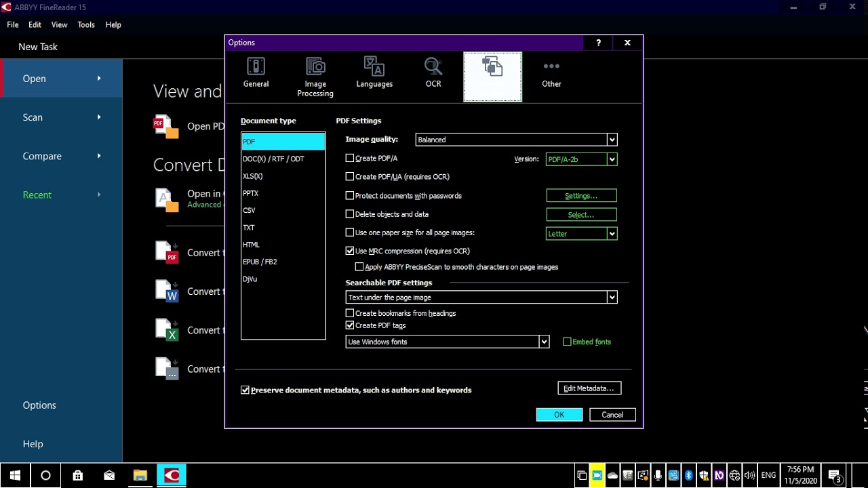Viewport: 868px width, 488px height.
Task: Uncheck Create PDF tags
Action: [350, 325]
